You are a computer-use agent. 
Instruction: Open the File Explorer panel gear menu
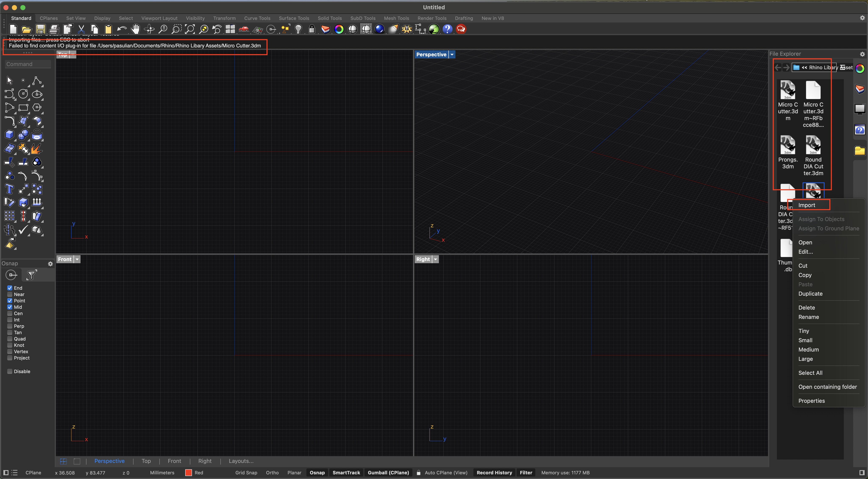pyautogui.click(x=862, y=54)
